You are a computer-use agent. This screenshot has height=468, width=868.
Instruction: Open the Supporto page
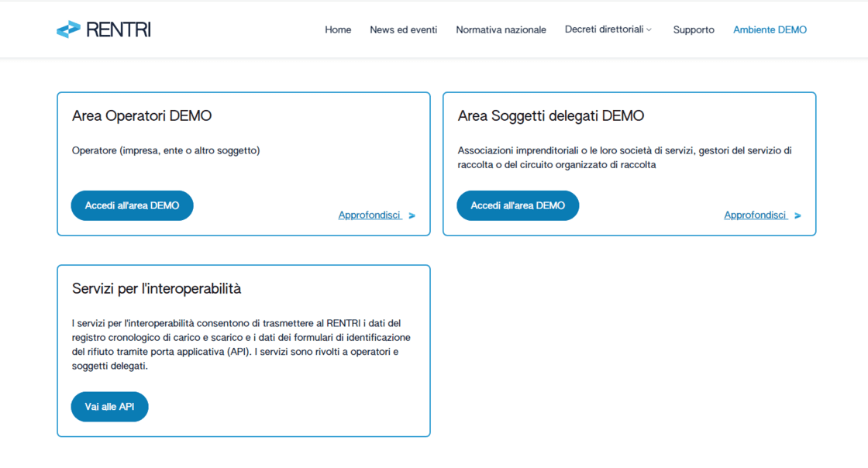694,30
